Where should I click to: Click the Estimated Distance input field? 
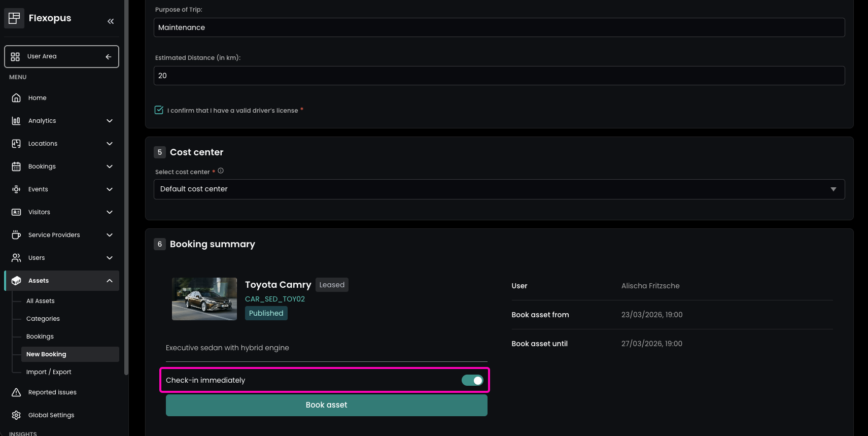click(499, 76)
